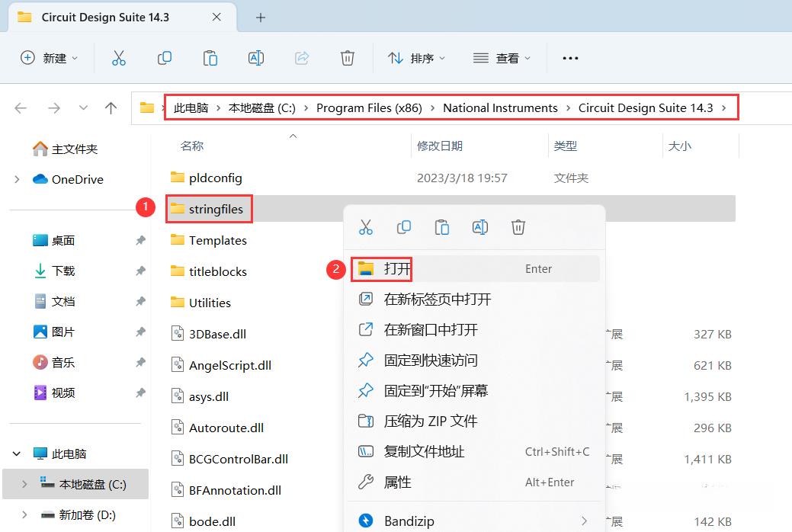Click the Copy icon in the top toolbar
This screenshot has width=792, height=532.
point(165,58)
